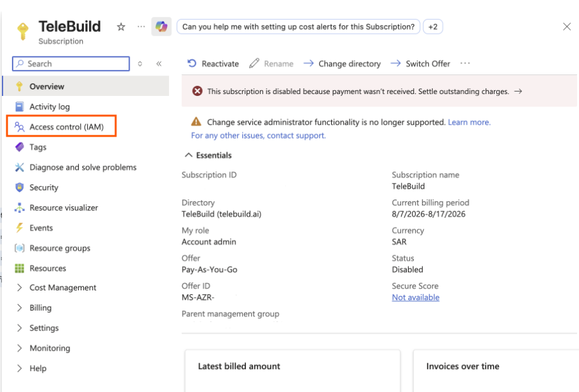
Task: Click the Security shield icon
Action: [x=20, y=187]
